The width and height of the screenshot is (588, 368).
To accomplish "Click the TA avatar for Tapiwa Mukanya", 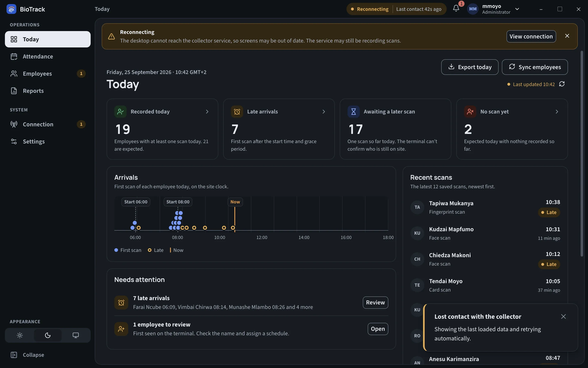I will (417, 207).
